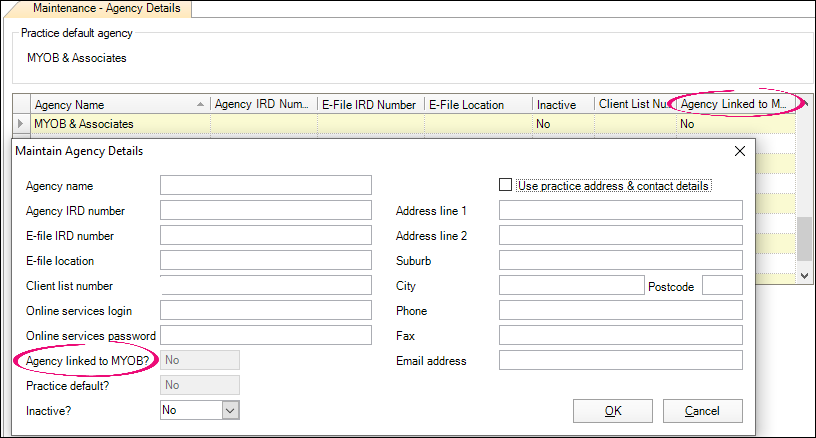The image size is (816, 438).
Task: Click into the Postcode field
Action: pos(721,286)
